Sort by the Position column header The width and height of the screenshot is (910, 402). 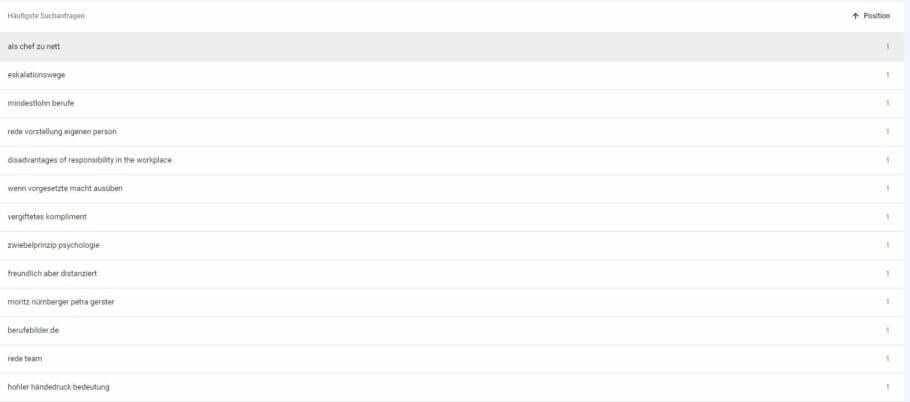tap(876, 16)
